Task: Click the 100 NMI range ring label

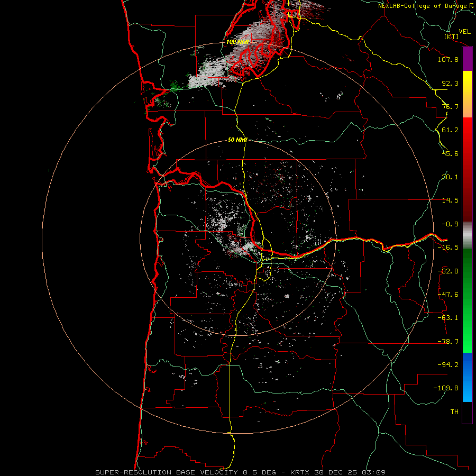Action: coord(237,42)
